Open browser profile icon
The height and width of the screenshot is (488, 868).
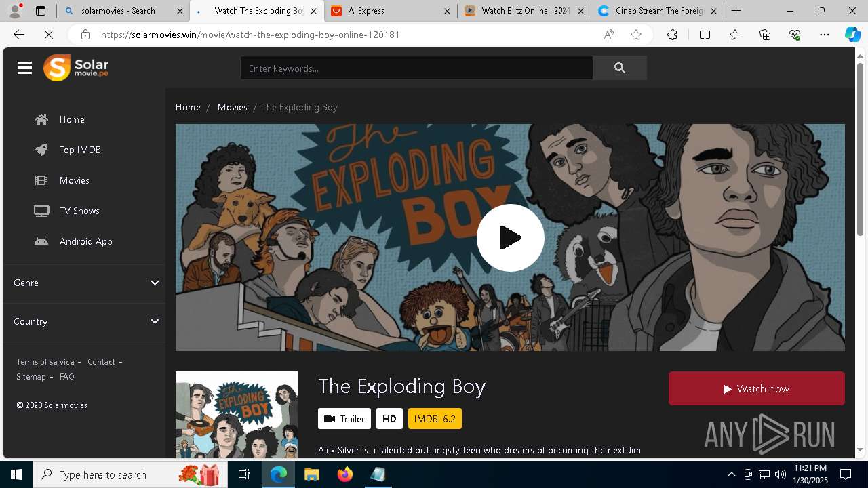coord(15,11)
